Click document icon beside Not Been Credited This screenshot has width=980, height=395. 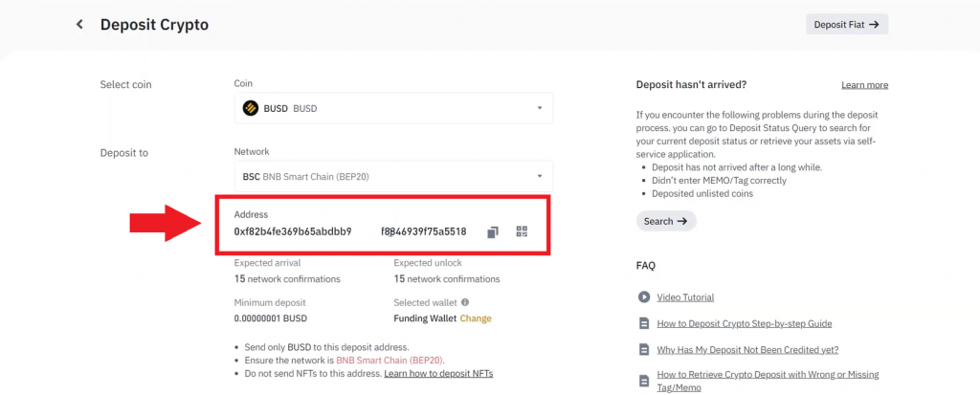644,349
